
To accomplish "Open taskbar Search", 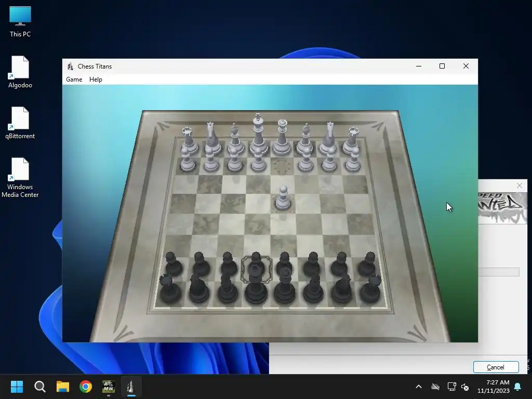I will [x=39, y=387].
